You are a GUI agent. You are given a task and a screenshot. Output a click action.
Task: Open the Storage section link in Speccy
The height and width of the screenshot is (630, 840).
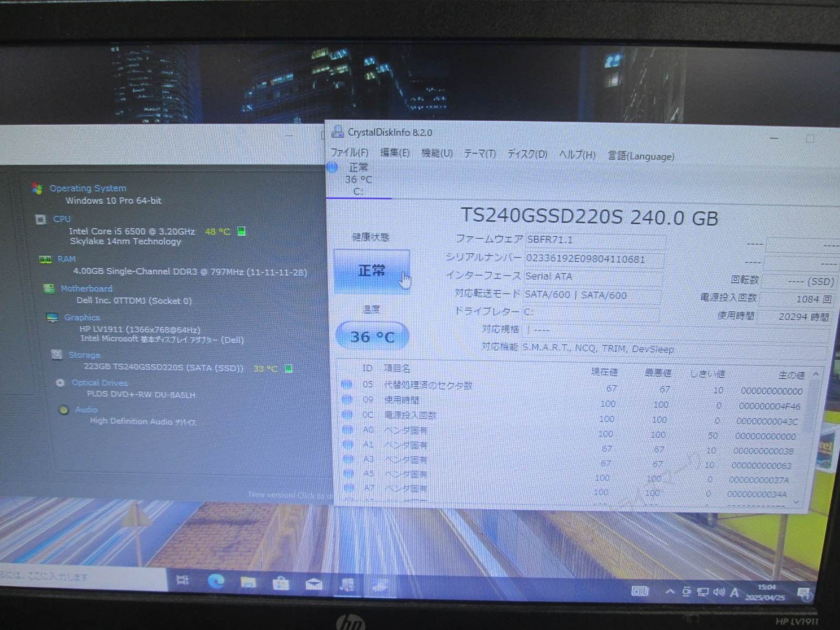coord(84,355)
